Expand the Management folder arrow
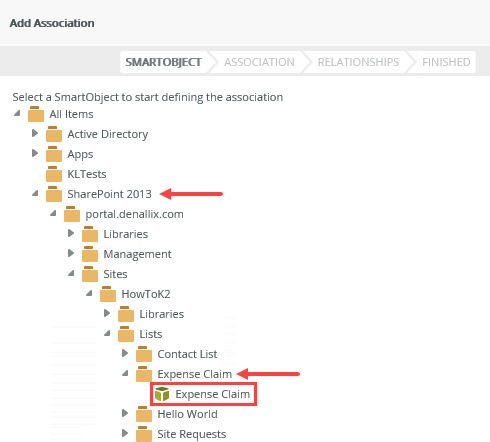Image resolution: width=490 pixels, height=442 pixels. [71, 253]
